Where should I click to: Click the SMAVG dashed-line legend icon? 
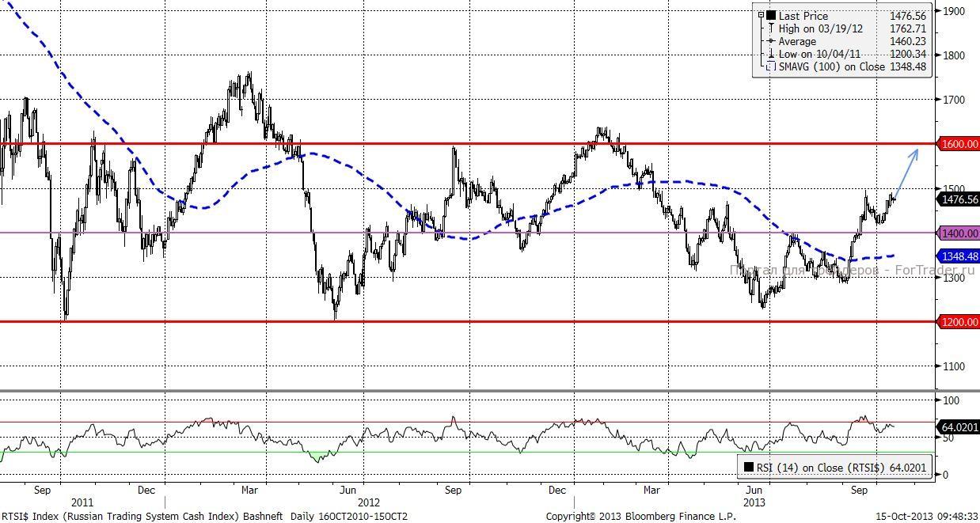click(771, 67)
